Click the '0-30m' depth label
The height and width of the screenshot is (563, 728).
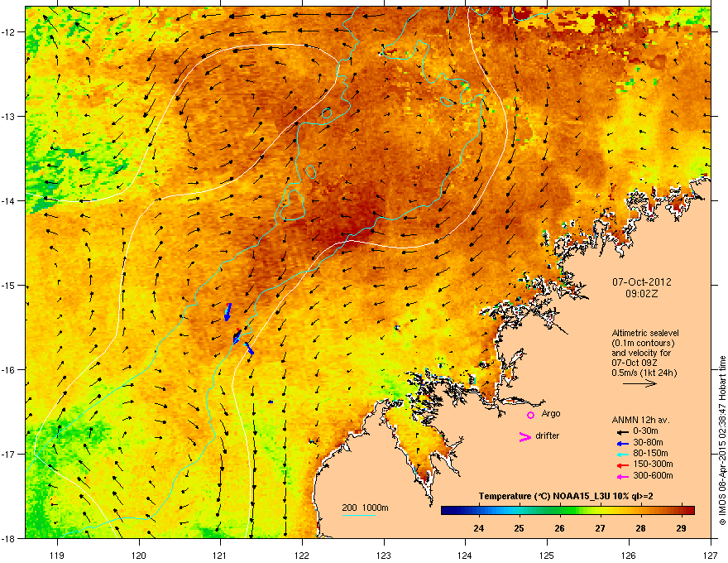pos(645,431)
